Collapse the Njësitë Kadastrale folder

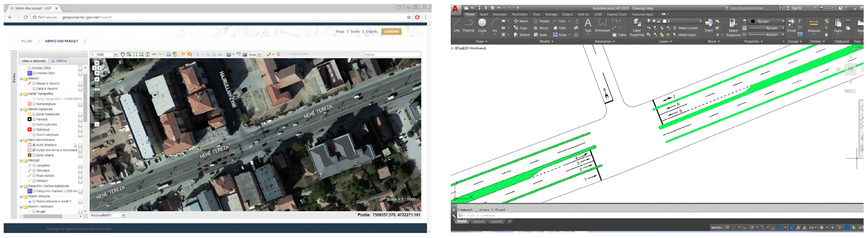[21, 109]
